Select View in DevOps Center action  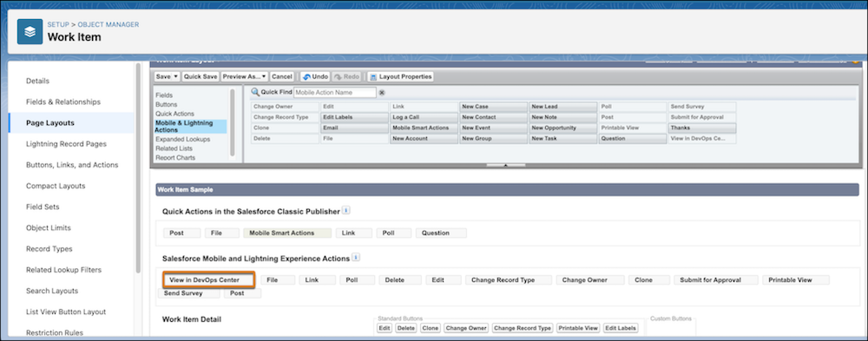[x=209, y=280]
